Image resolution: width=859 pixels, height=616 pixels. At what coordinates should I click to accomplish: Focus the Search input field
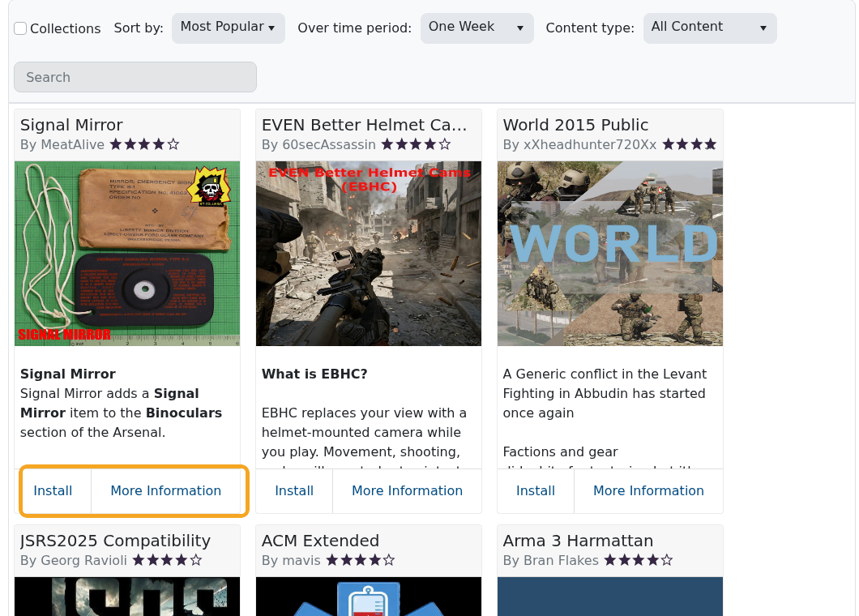135,77
